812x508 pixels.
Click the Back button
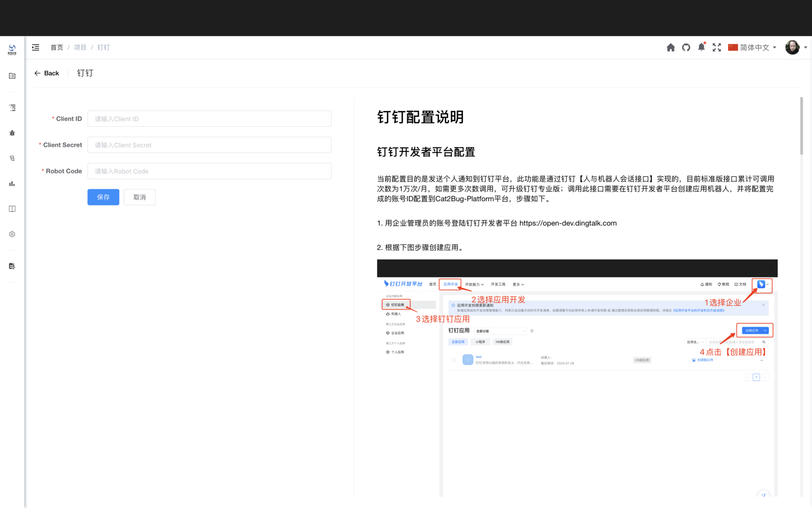(x=47, y=73)
